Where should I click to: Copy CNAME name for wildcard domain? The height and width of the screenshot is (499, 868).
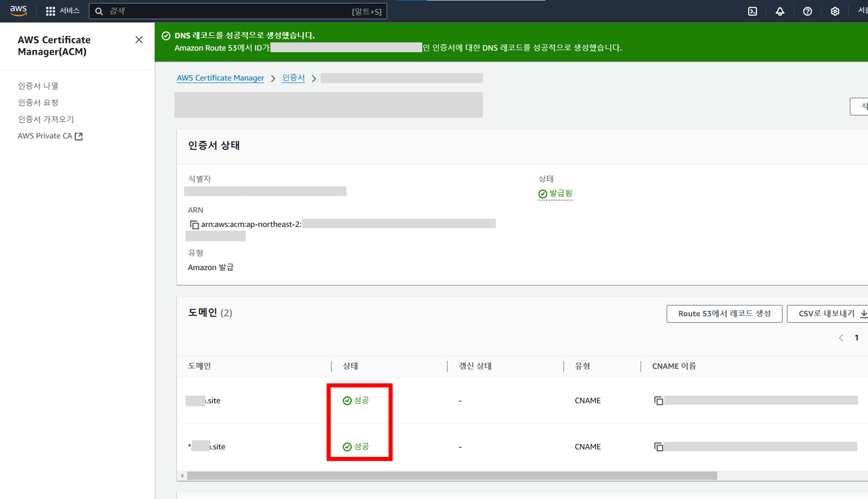pos(658,447)
